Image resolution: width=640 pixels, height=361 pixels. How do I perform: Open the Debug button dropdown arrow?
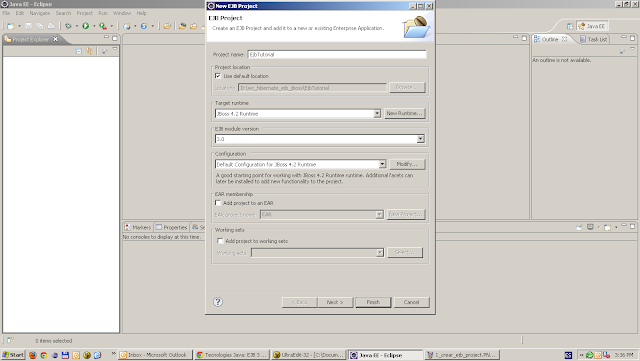click(76, 26)
